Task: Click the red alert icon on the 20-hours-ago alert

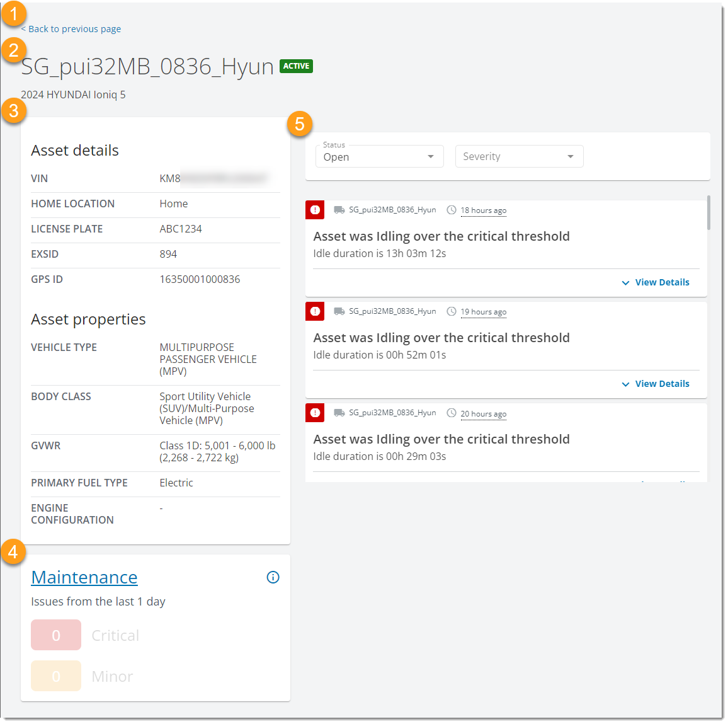Action: [x=315, y=413]
